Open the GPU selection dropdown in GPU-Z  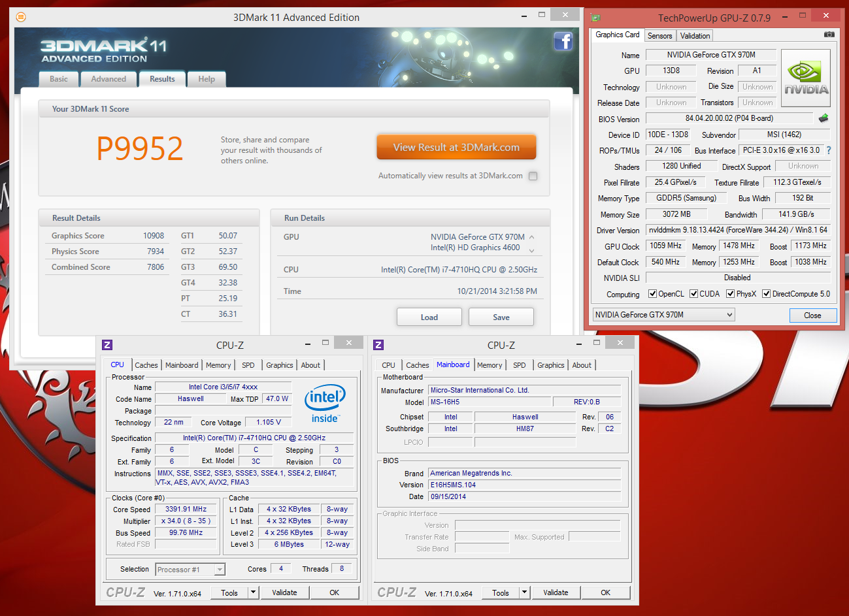pos(663,315)
